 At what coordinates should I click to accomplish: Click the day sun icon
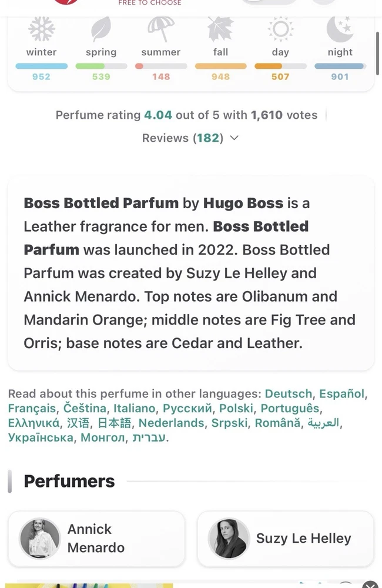click(x=280, y=29)
